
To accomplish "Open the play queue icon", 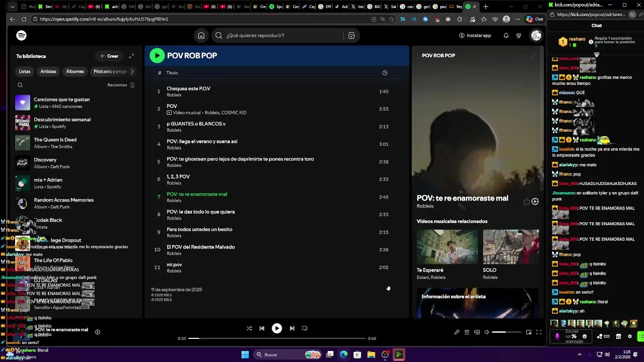I will (x=467, y=332).
